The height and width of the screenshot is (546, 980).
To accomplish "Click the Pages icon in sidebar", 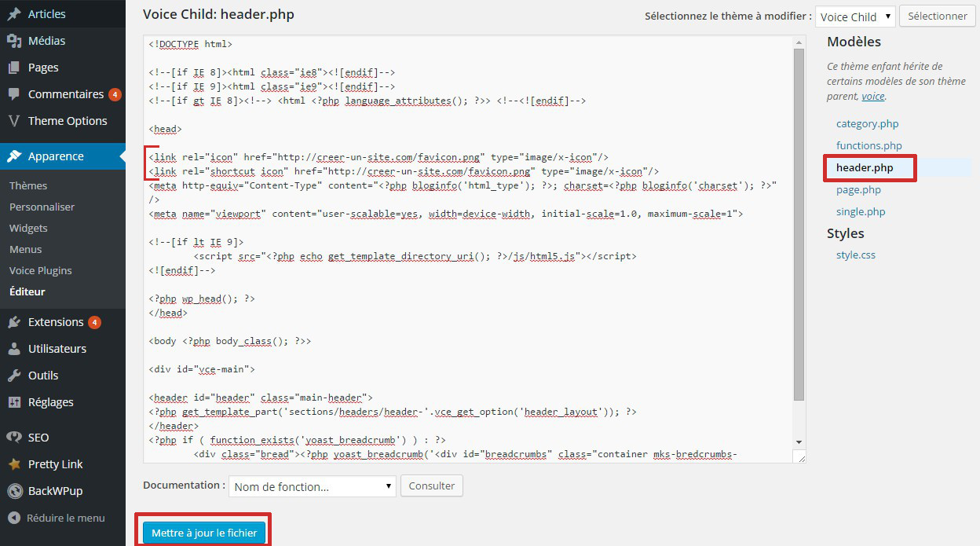I will [14, 68].
